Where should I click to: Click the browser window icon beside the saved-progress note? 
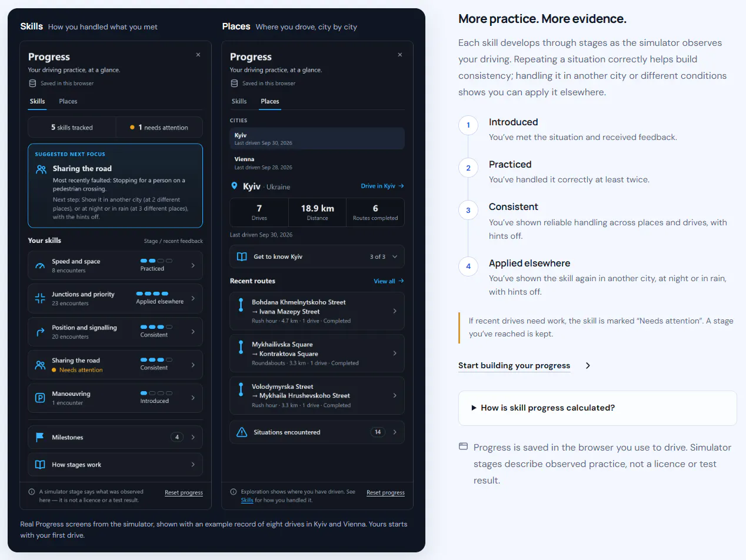pyautogui.click(x=463, y=446)
